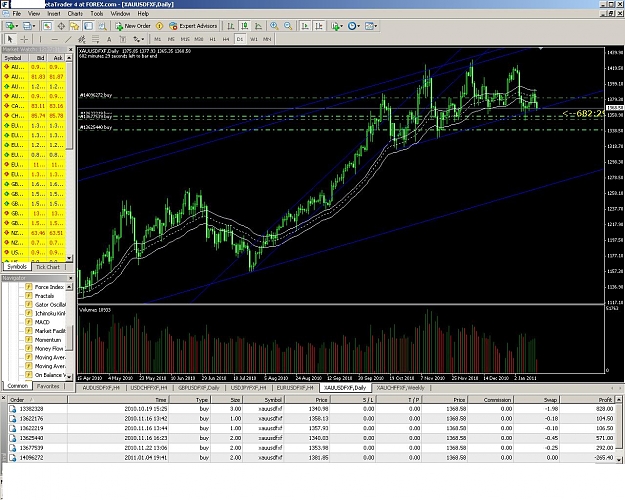Viewport: 625px width, 500px height.
Task: Select the Fractals indicator in Navigator
Action: pyautogui.click(x=44, y=296)
